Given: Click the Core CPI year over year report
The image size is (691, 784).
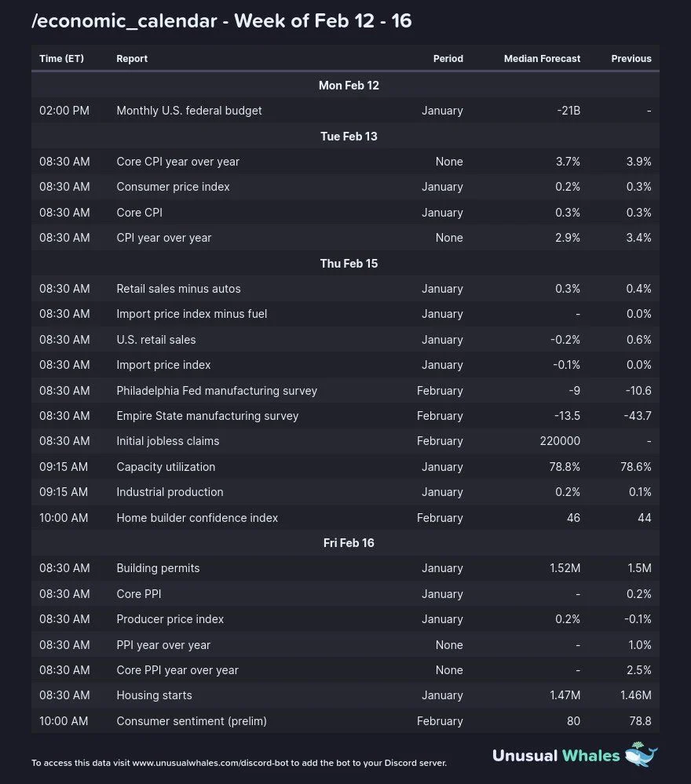Looking at the screenshot, I should tap(178, 162).
